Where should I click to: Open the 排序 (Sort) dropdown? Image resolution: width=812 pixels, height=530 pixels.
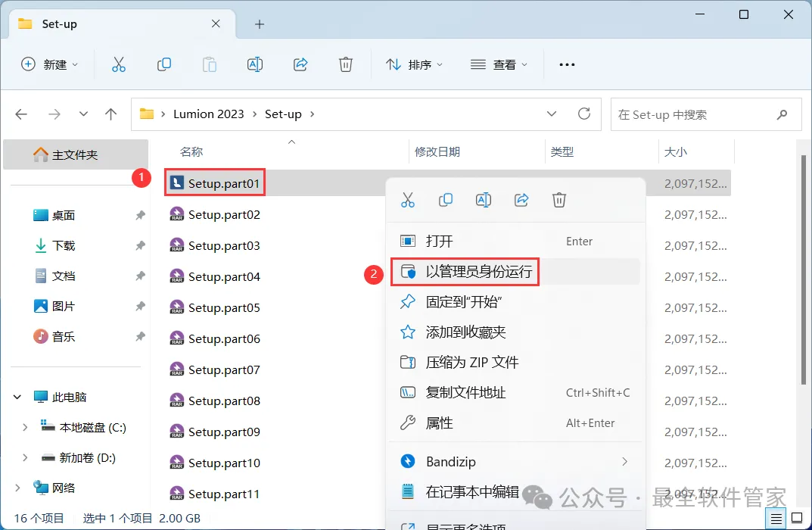click(x=414, y=64)
